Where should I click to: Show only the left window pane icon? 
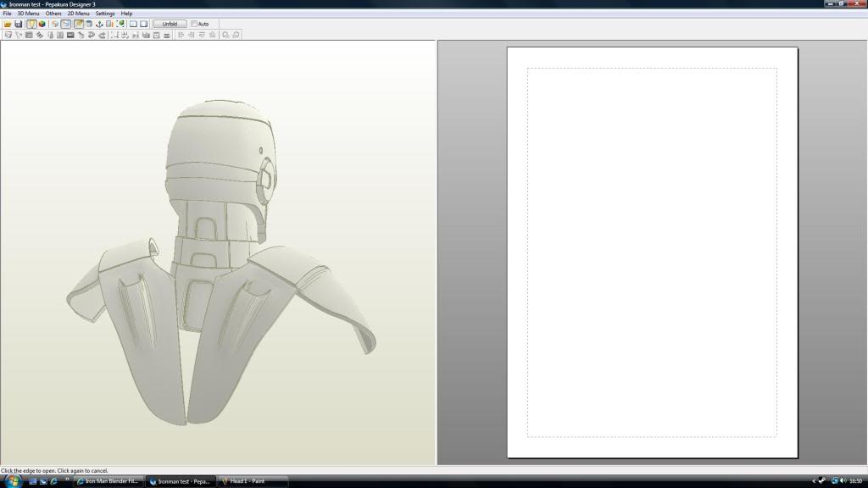pos(133,25)
